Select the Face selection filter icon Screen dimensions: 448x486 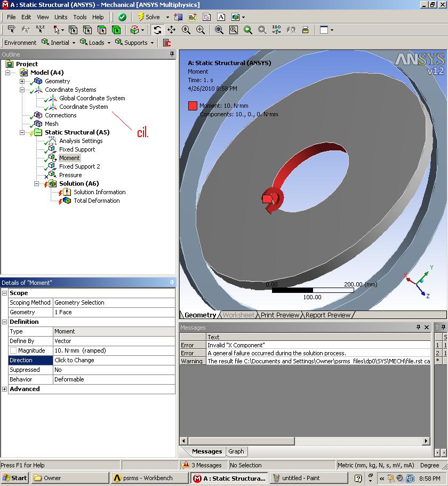(x=101, y=30)
